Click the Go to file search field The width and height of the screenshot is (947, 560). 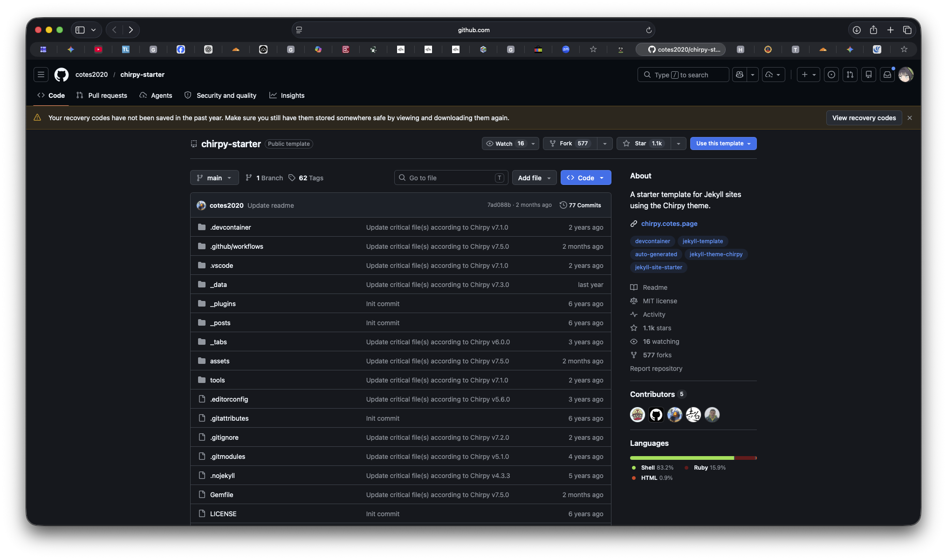coord(451,178)
